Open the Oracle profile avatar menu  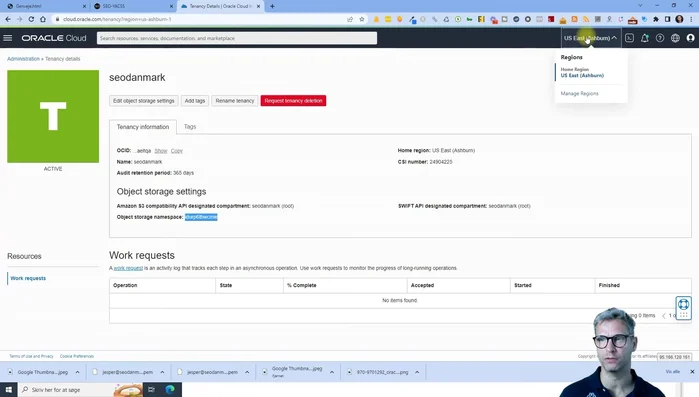691,38
